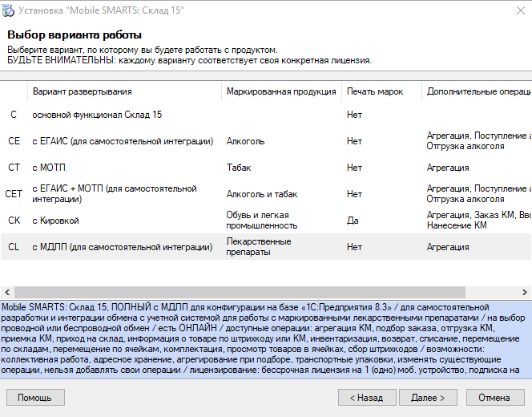The width and height of the screenshot is (532, 417).
Task: Click the Нет value in CT row
Action: pyautogui.click(x=354, y=168)
